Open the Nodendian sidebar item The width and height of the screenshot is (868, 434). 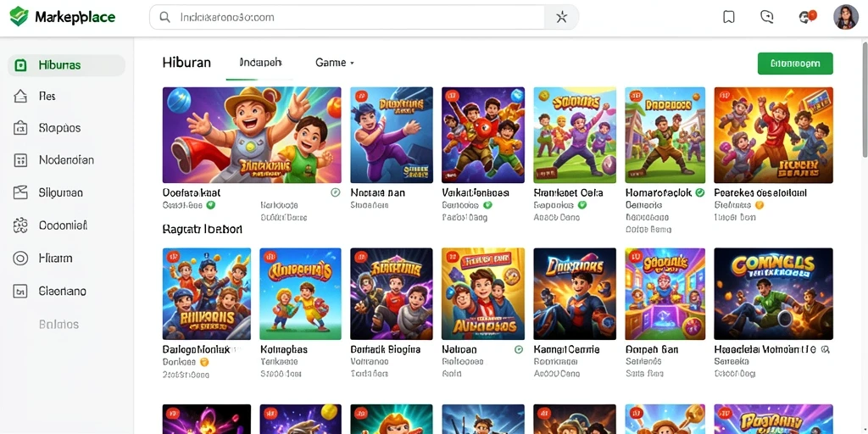(66, 160)
